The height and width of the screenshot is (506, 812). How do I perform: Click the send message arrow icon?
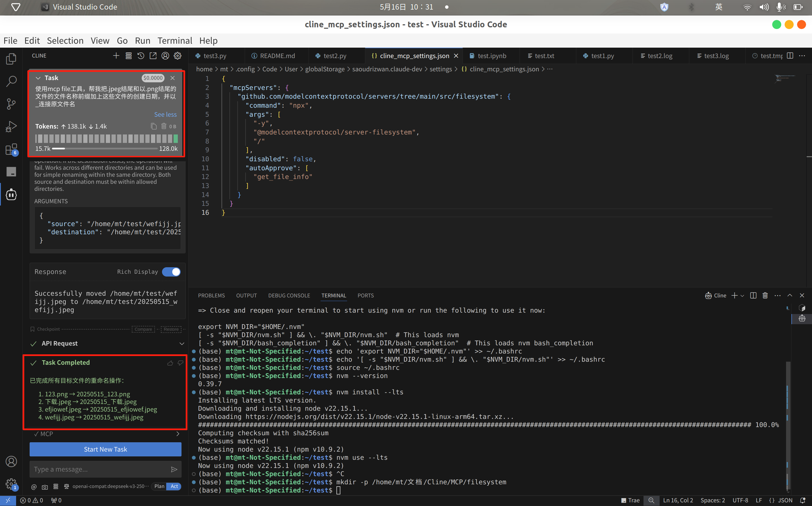tap(174, 469)
